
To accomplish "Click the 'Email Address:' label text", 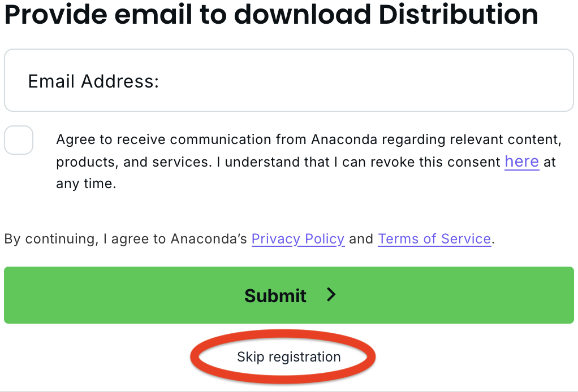I will click(x=94, y=81).
